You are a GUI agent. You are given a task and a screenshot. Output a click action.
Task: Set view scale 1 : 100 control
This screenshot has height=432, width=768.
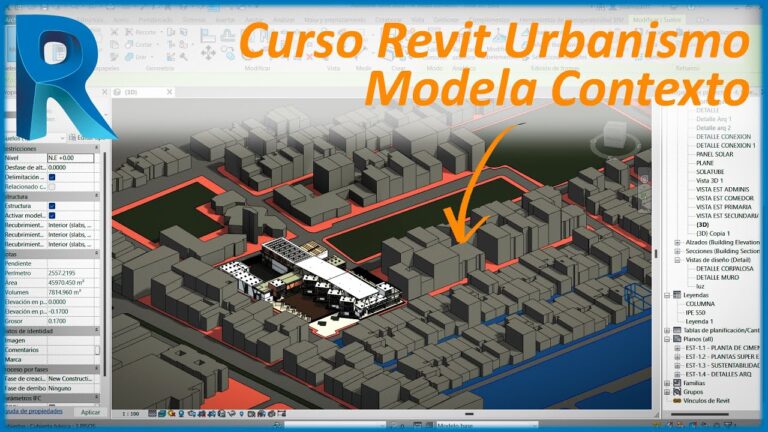point(131,414)
